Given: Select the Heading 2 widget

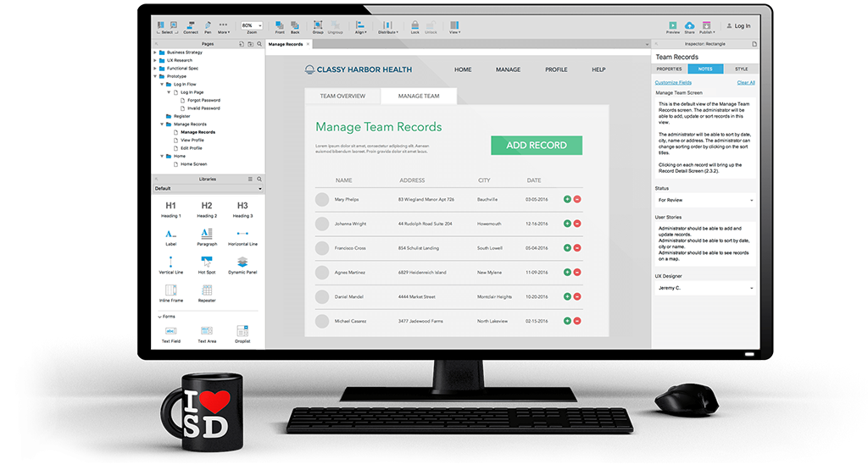Looking at the screenshot, I should [207, 209].
